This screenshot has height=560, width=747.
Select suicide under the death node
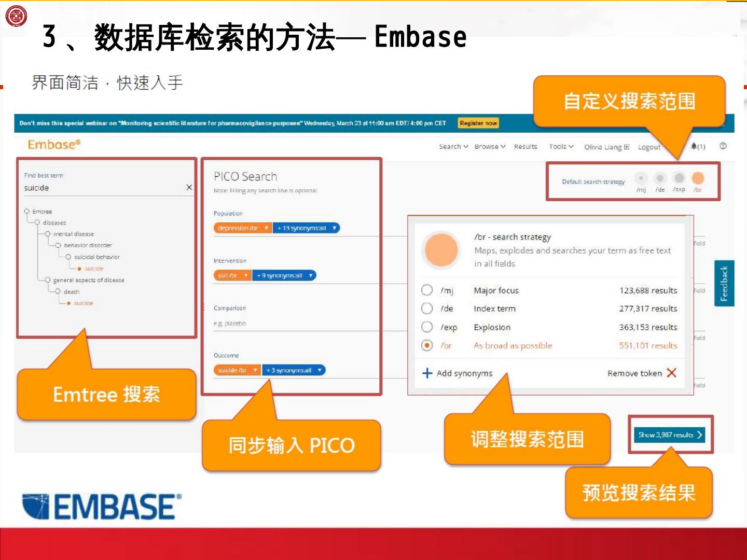(84, 303)
